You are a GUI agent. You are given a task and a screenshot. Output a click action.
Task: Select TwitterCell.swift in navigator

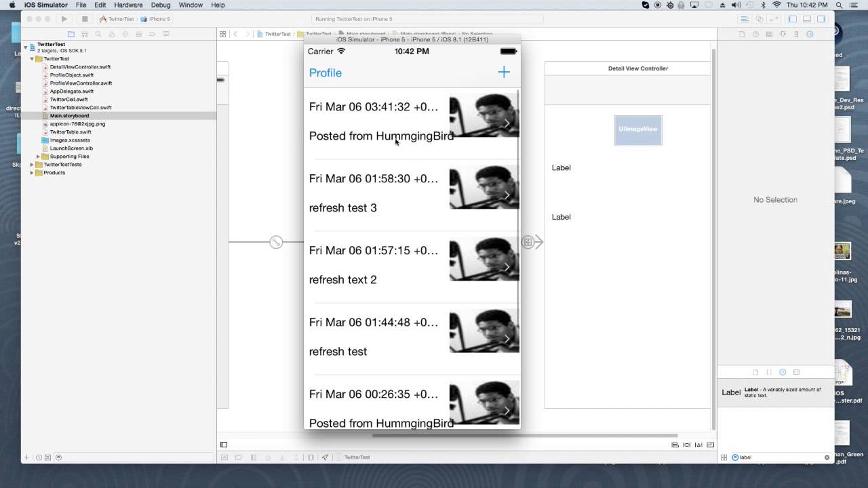click(x=68, y=100)
